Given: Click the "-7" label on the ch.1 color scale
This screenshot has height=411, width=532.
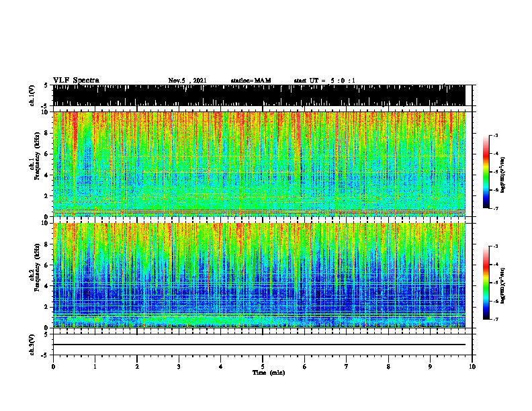Looking at the screenshot, I should coord(495,208).
